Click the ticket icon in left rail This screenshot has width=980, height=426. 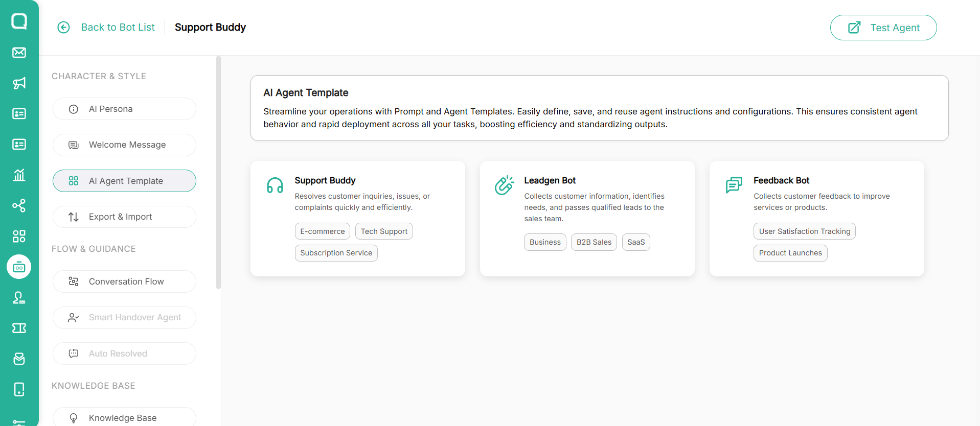point(19,328)
